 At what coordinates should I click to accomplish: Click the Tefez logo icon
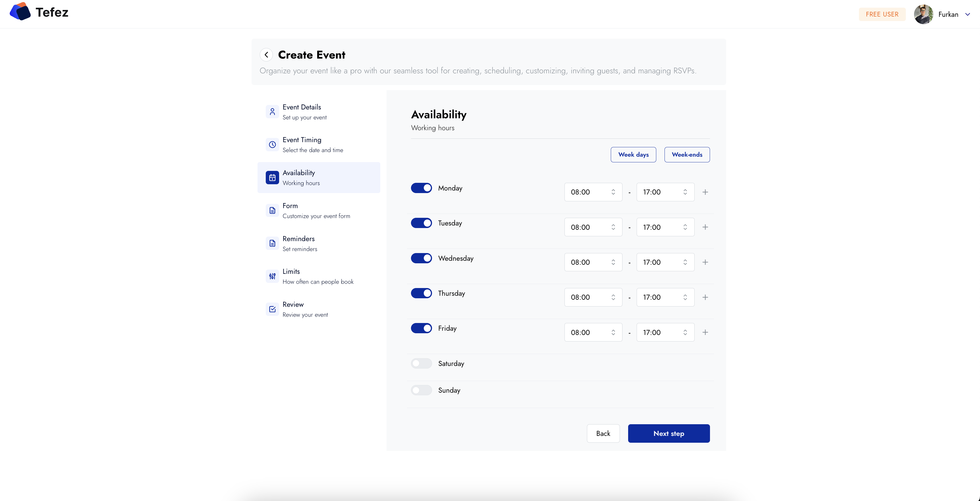pos(20,12)
